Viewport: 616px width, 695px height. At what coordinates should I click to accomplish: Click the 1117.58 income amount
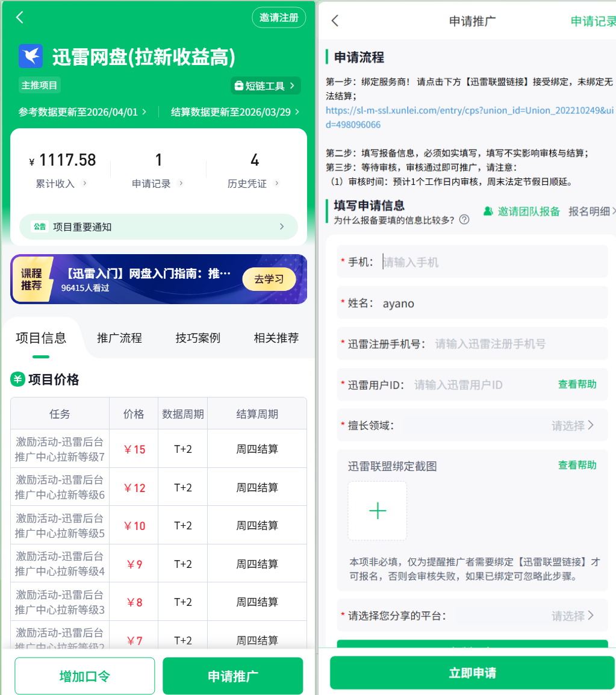pos(67,160)
